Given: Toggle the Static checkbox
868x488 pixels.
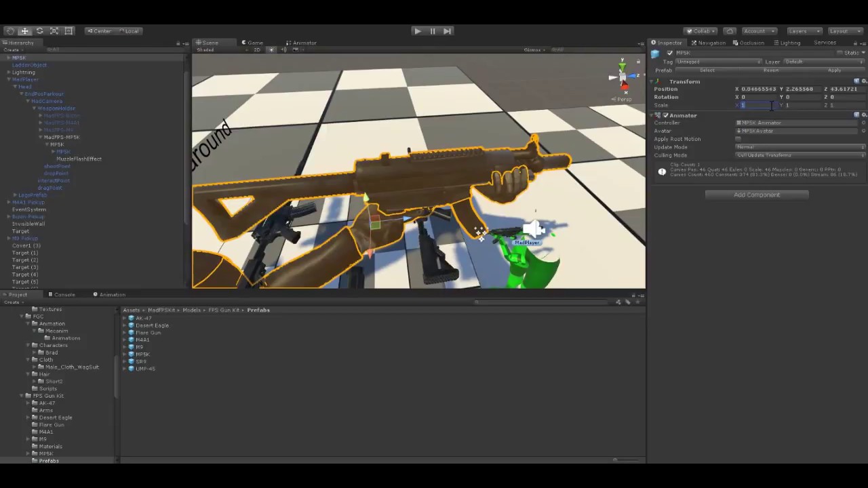Looking at the screenshot, I should tap(840, 53).
